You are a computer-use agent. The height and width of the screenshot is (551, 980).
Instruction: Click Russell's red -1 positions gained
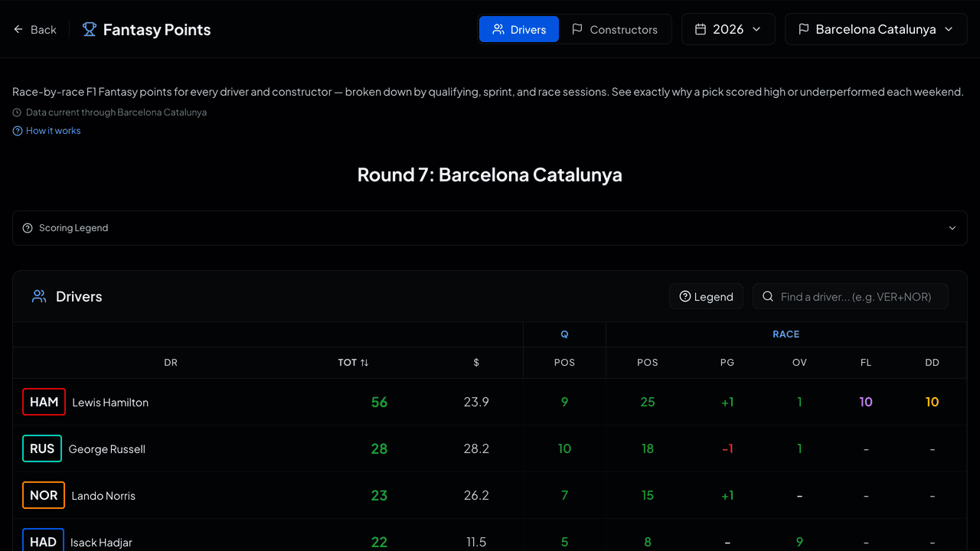pos(727,449)
